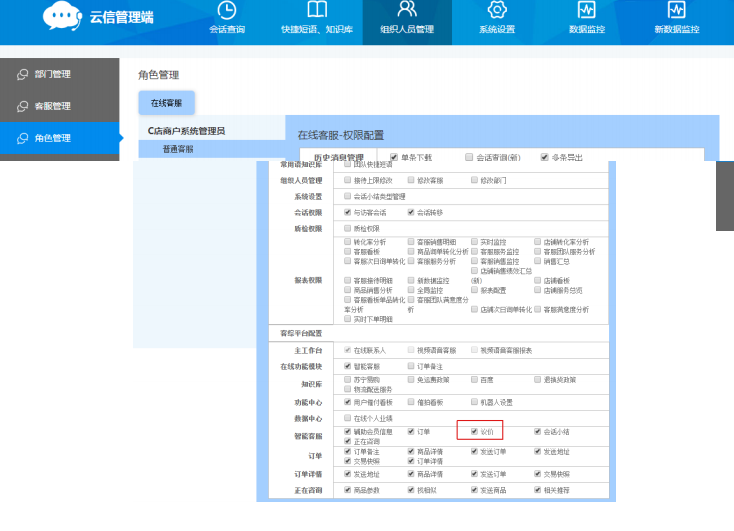
Task: Open 新数据监控 chart icon
Action: tap(676, 11)
